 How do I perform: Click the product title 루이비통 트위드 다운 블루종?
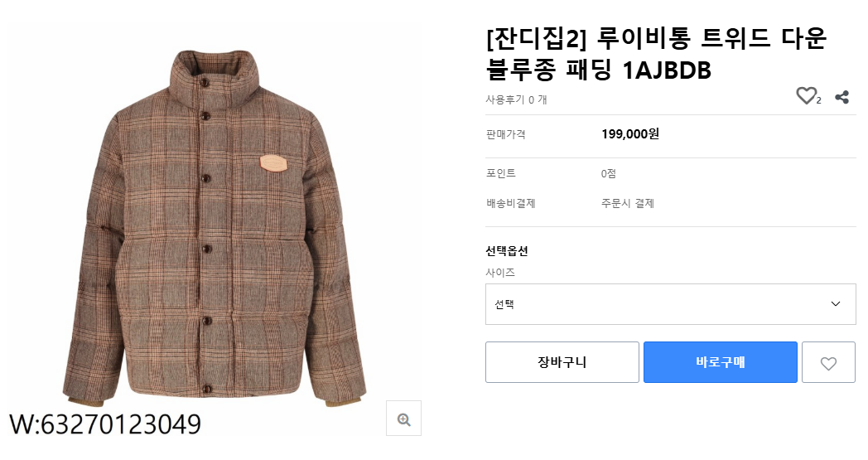pyautogui.click(x=658, y=55)
